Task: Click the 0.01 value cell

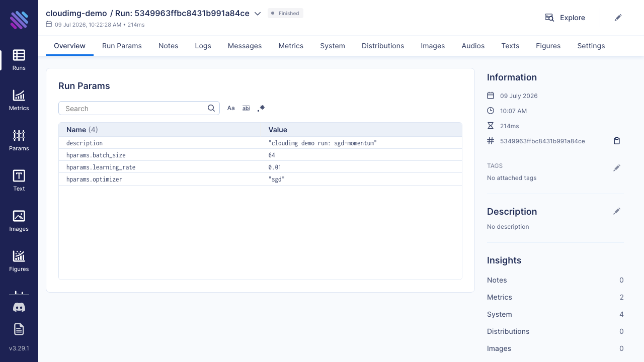Action: coord(275,167)
